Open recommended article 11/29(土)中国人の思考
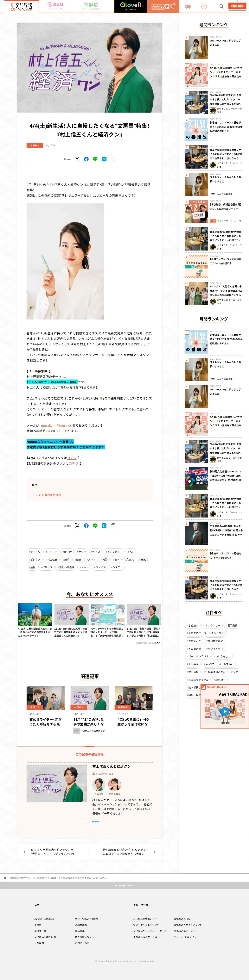Screen dimensions: 249x980 [71, 620]
